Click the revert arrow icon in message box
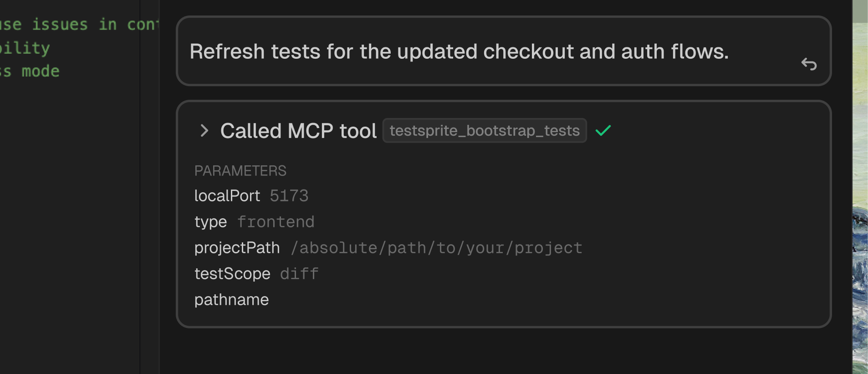The height and width of the screenshot is (374, 868). (809, 64)
